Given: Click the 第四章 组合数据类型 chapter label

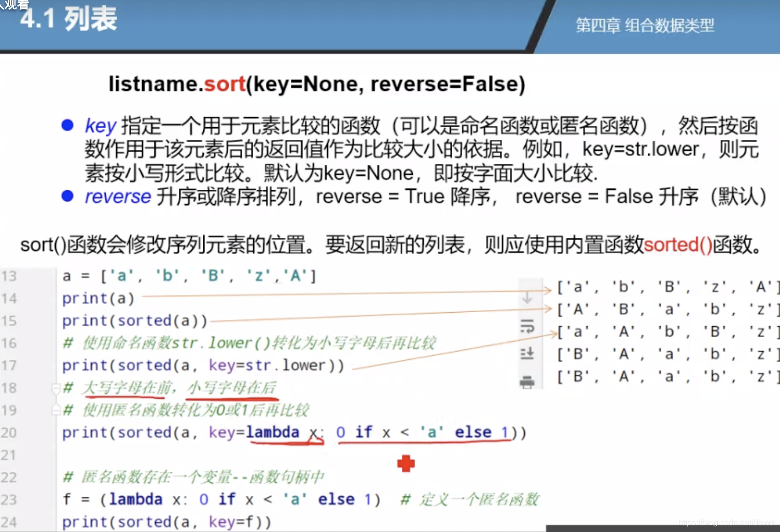Looking at the screenshot, I should tap(645, 26).
